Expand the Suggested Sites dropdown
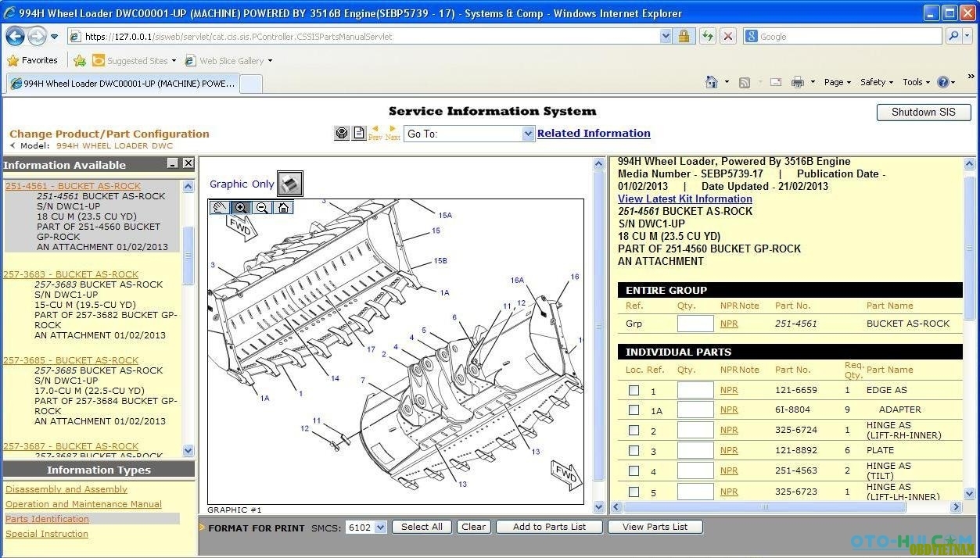980x558 pixels. click(173, 61)
